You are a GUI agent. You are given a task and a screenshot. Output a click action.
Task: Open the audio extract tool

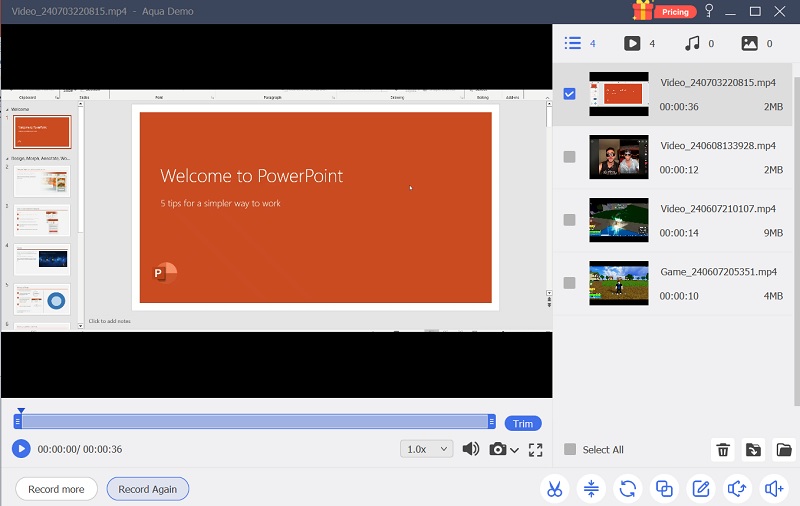[x=737, y=489]
